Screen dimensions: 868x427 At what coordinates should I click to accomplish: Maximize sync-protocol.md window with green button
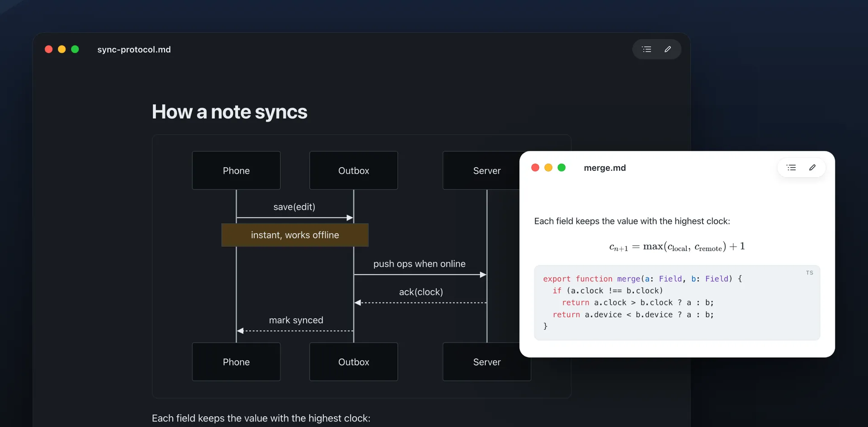75,49
